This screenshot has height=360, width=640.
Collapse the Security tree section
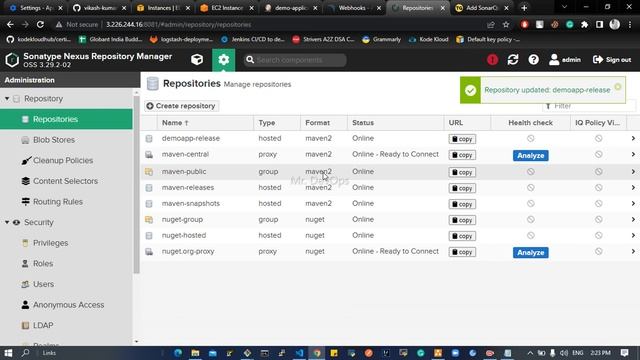[x=7, y=222]
